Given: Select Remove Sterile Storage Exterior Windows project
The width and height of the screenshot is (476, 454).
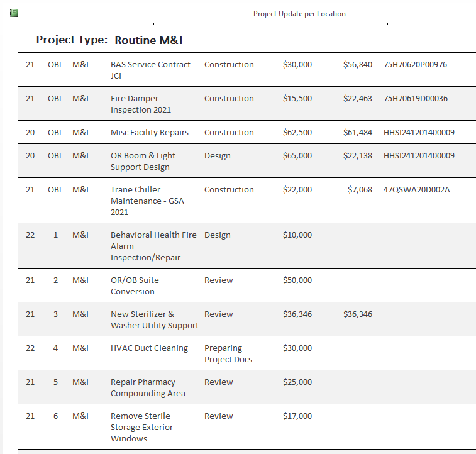Looking at the screenshot, I should pyautogui.click(x=141, y=428).
